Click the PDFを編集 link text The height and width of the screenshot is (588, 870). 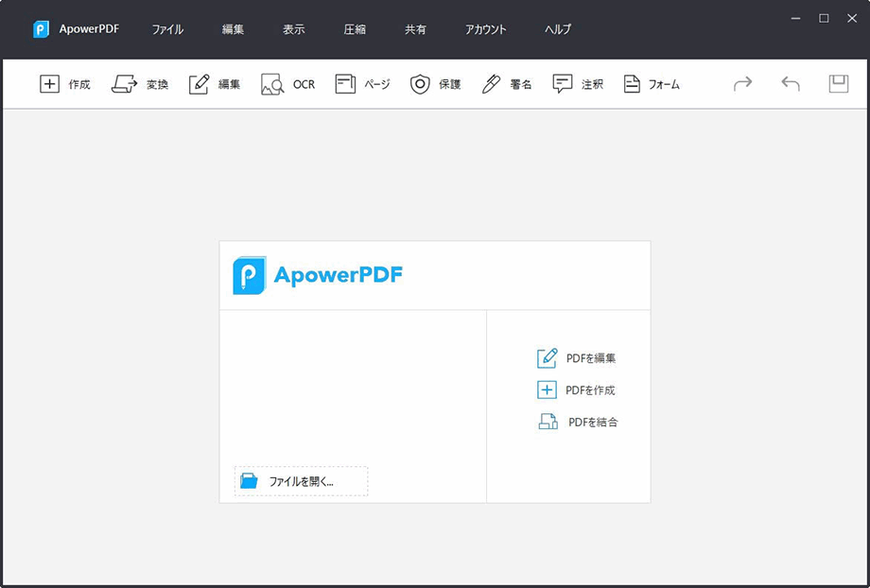(591, 358)
